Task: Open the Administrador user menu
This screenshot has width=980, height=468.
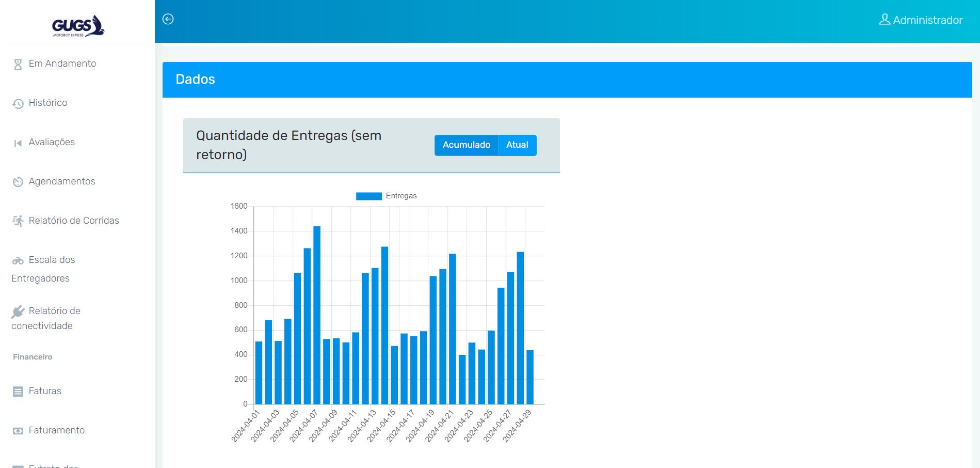Action: click(921, 20)
